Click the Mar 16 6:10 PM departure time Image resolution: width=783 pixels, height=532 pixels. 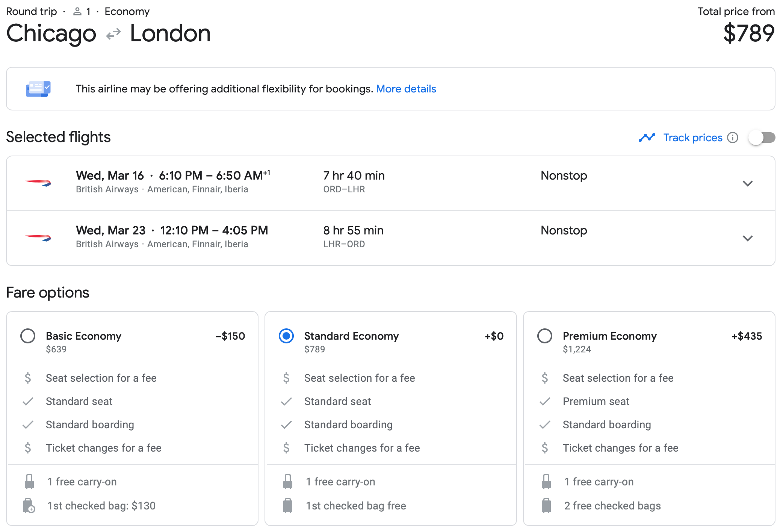point(181,175)
